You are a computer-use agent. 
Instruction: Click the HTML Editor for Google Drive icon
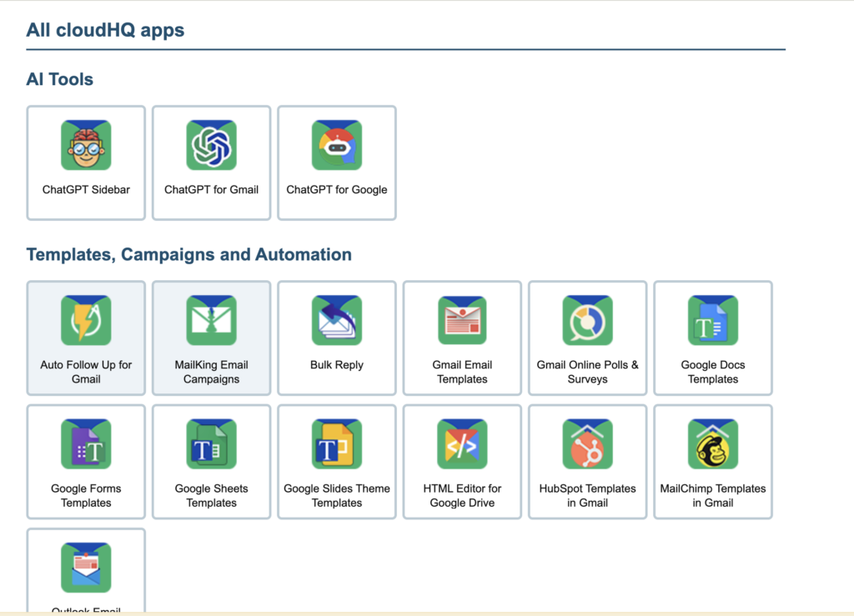[x=462, y=444]
